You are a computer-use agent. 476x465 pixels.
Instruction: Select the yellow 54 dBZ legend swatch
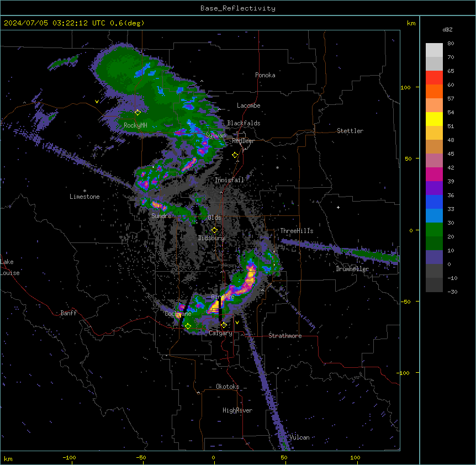[x=434, y=119]
